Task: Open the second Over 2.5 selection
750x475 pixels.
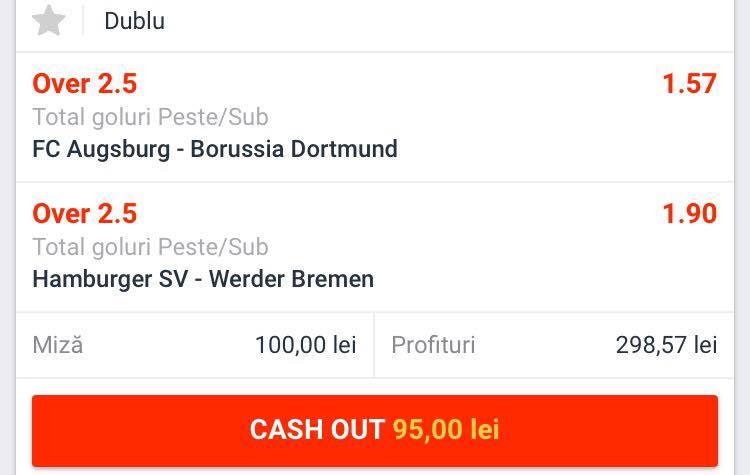Action: (x=85, y=213)
